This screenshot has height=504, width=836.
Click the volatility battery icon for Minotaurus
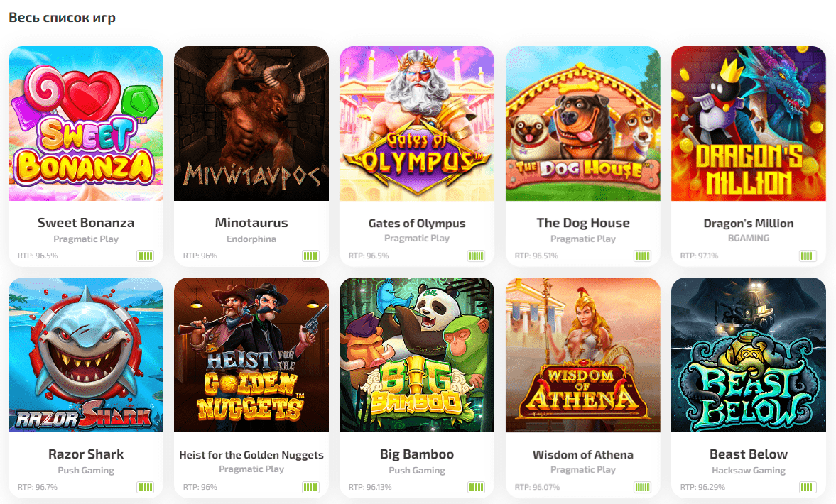click(x=311, y=256)
